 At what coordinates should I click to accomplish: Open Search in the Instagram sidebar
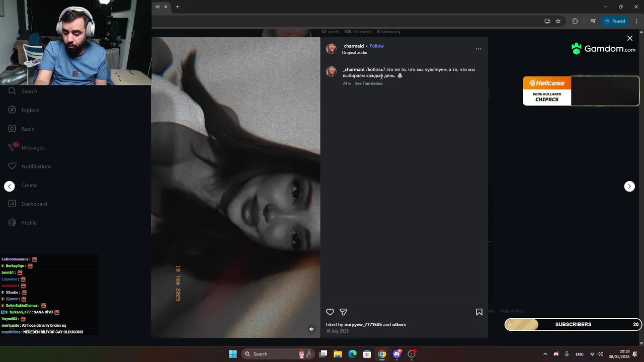click(23, 92)
